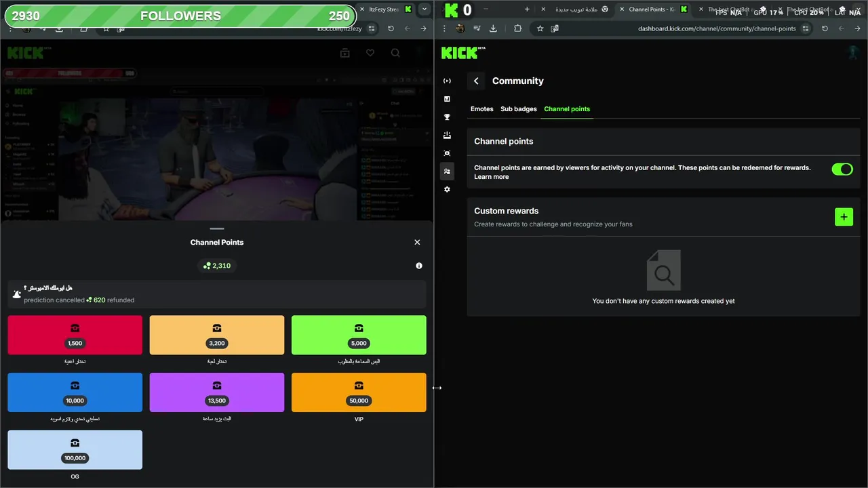Click the dashboard address bar URL
Image resolution: width=868 pixels, height=488 pixels.
point(717,28)
